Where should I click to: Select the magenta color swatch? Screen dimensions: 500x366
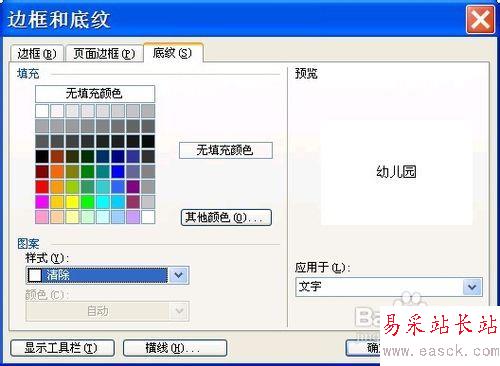pyautogui.click(x=42, y=202)
